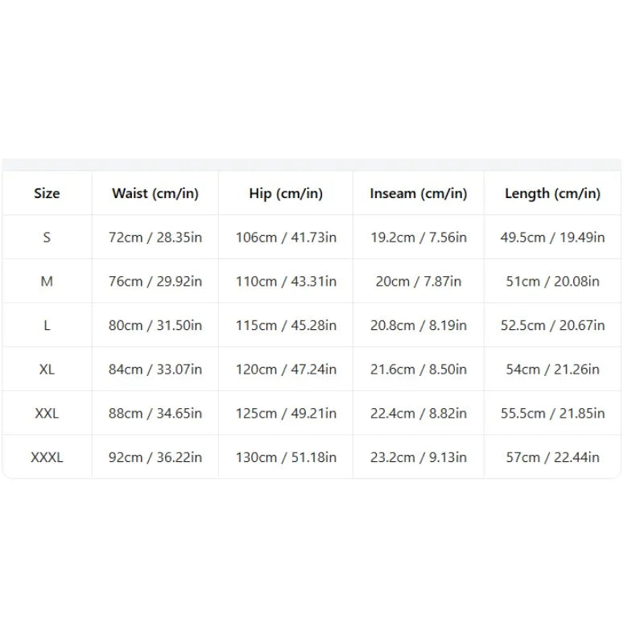
Task: Click the 72cm / 28.35in waist cell
Action: tap(155, 237)
